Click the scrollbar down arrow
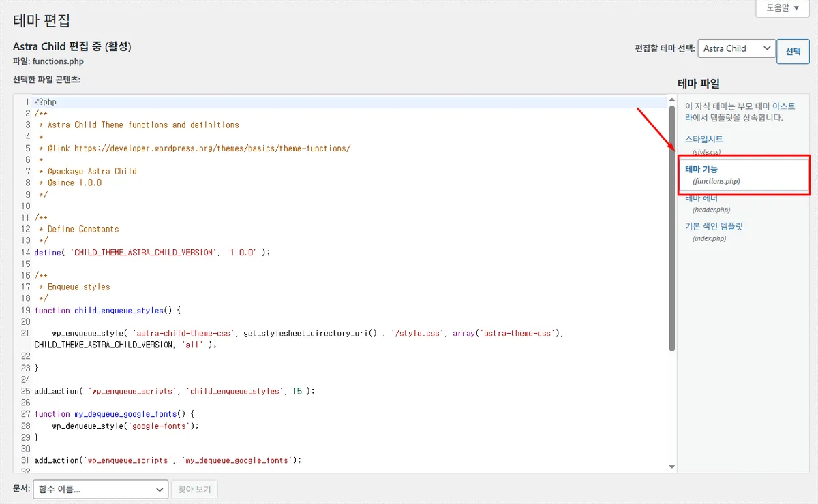Image resolution: width=818 pixels, height=504 pixels. tap(671, 466)
